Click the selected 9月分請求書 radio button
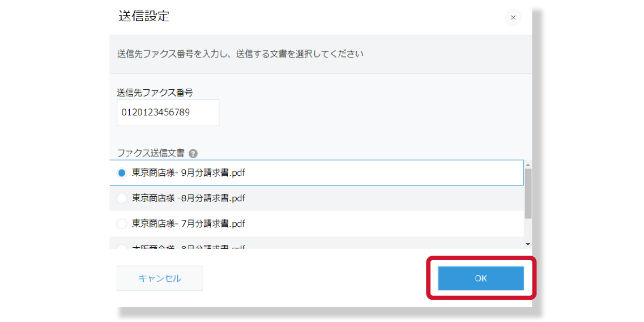This screenshot has width=644, height=322. 121,172
